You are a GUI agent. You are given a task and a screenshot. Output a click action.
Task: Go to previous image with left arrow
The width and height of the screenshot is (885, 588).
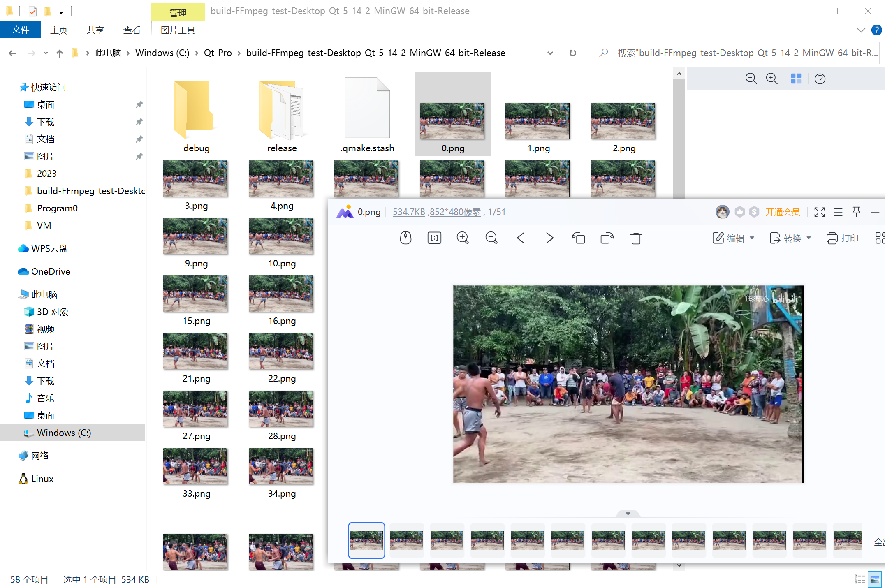pos(521,238)
